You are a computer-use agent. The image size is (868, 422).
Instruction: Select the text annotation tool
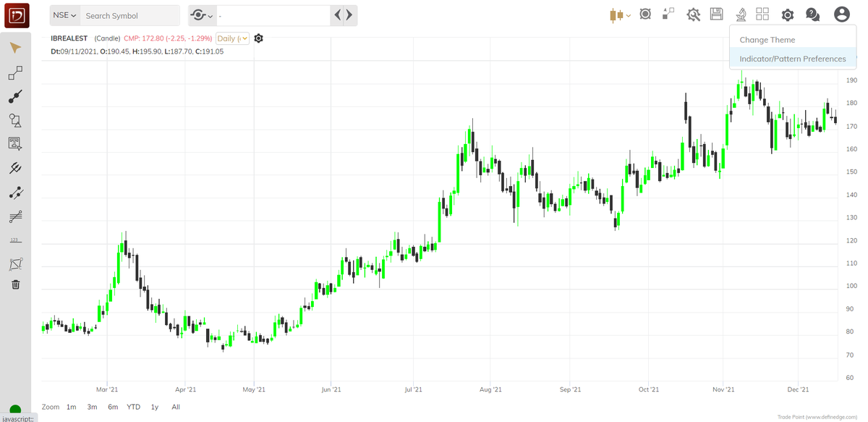click(x=15, y=143)
